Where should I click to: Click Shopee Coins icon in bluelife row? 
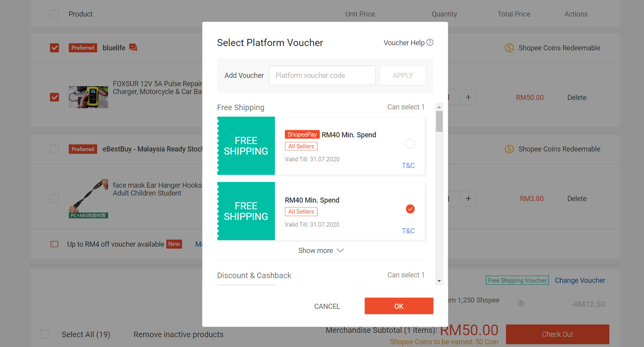click(x=509, y=48)
